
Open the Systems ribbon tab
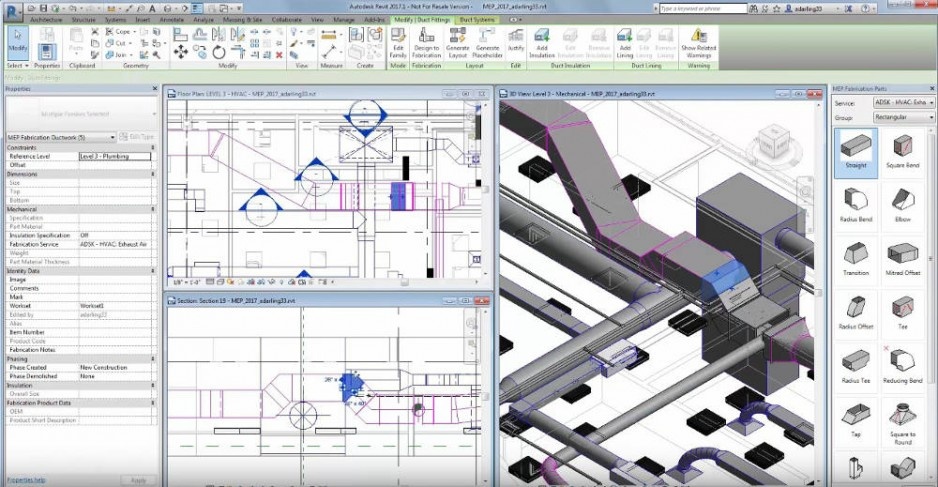[115, 20]
